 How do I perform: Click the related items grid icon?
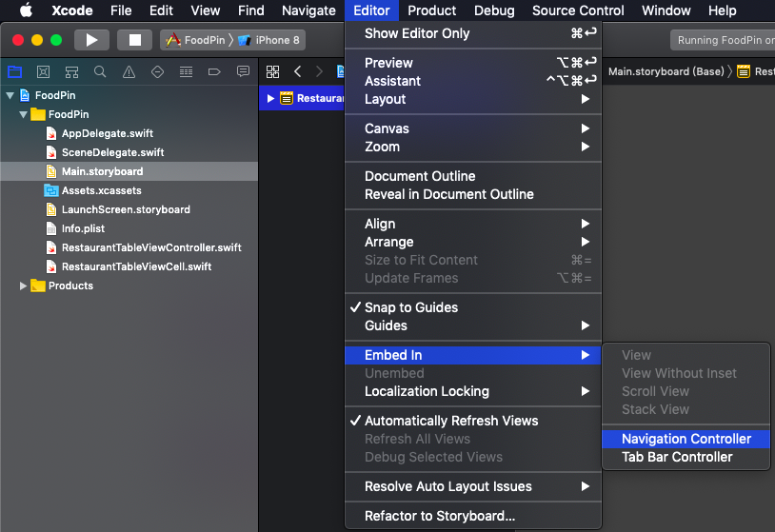click(272, 72)
